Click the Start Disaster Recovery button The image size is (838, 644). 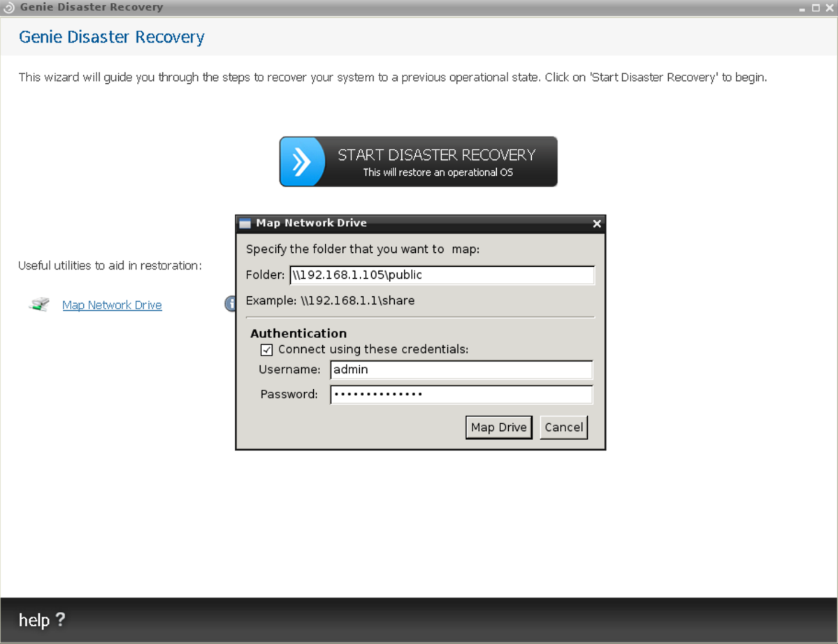(418, 162)
